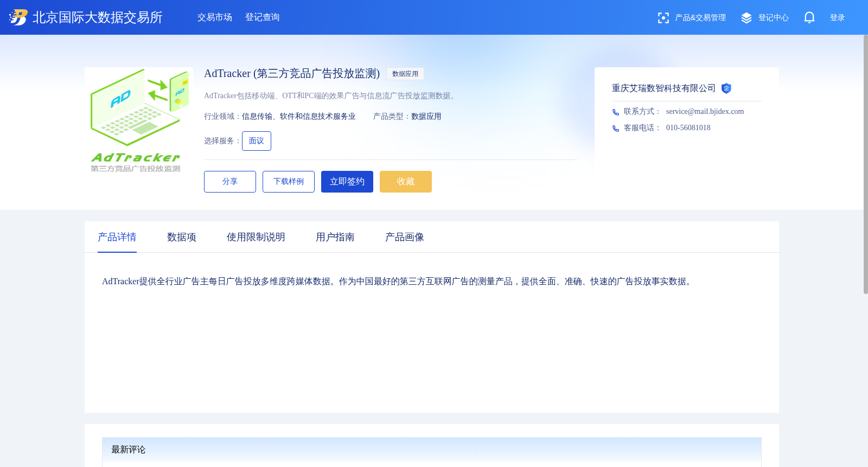Click the 登录 link
868x467 pixels.
coord(838,18)
